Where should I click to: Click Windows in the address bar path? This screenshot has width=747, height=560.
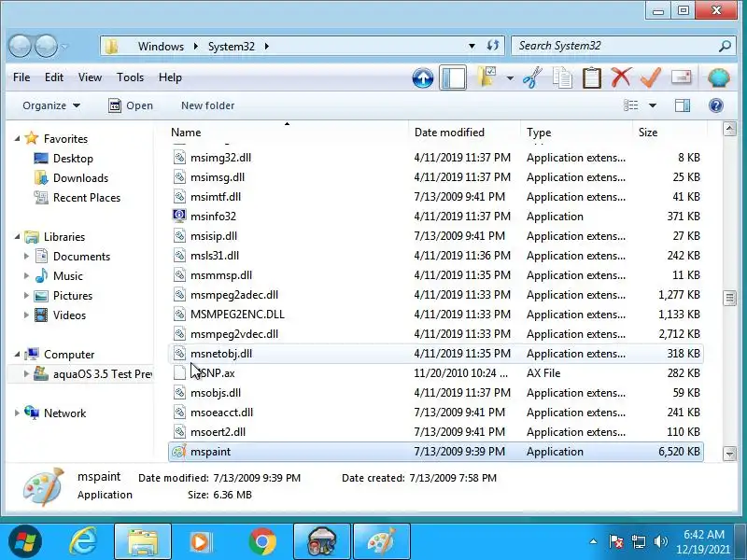(x=161, y=46)
